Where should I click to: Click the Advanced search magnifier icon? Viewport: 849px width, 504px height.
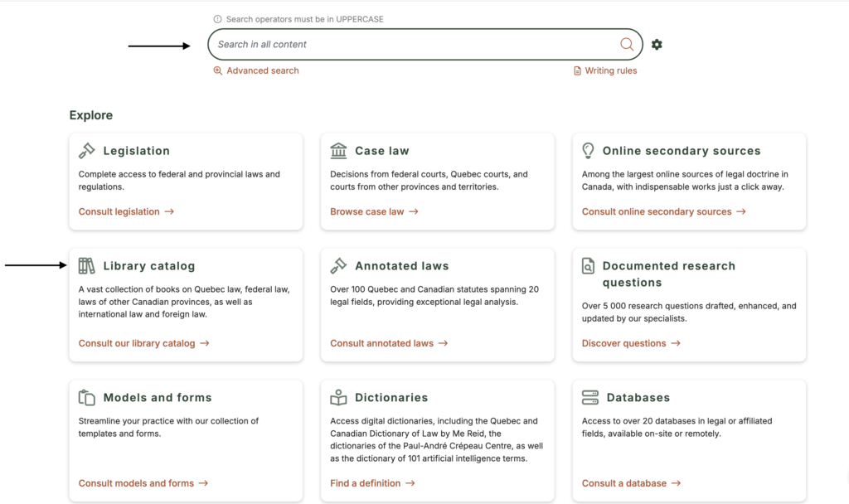coord(218,70)
